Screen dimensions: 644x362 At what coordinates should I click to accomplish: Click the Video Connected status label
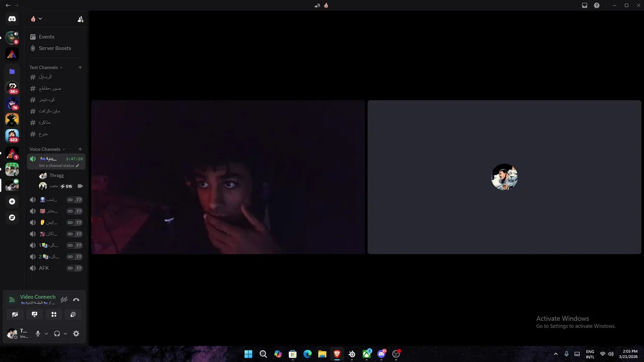38,297
